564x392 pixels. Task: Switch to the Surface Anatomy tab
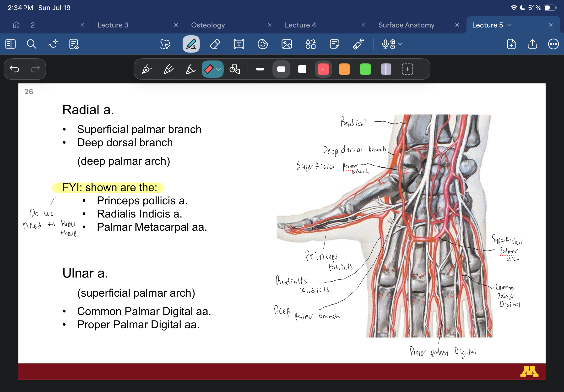pyautogui.click(x=406, y=25)
